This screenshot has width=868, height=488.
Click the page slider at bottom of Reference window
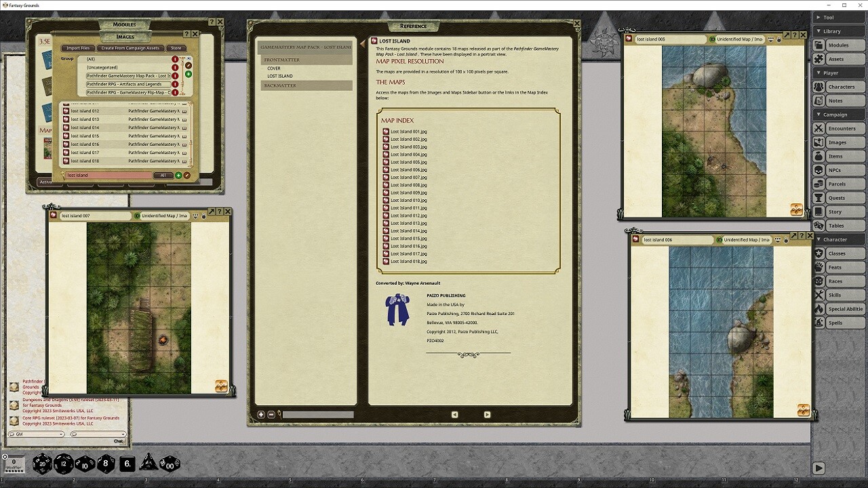[x=319, y=414]
